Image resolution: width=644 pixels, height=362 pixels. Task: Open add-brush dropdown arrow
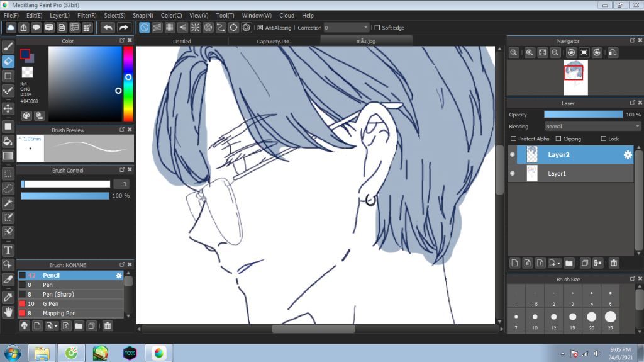pos(56,326)
